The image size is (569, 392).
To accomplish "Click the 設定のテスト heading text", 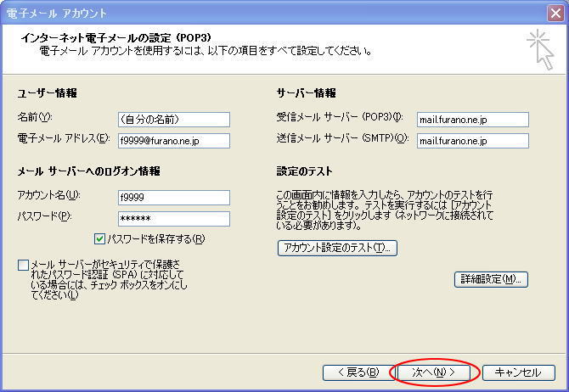I will coord(305,171).
